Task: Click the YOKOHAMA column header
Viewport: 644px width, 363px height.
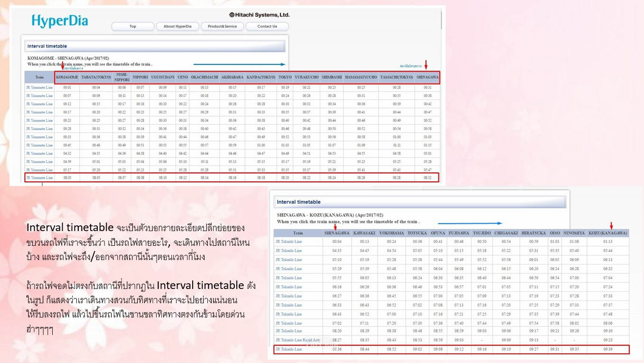Action: point(392,233)
